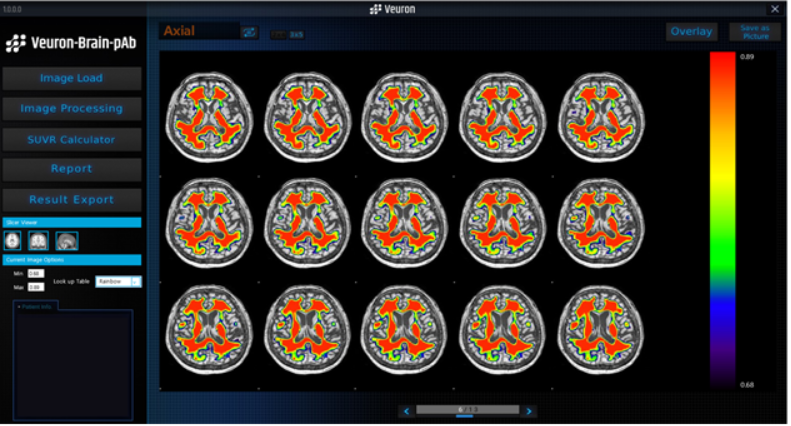This screenshot has width=791, height=426.
Task: Open the Axial view selector
Action: [x=200, y=32]
